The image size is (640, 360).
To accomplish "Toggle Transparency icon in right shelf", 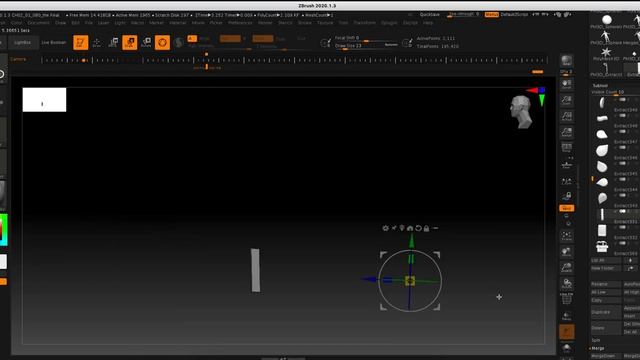I will tap(566, 315).
